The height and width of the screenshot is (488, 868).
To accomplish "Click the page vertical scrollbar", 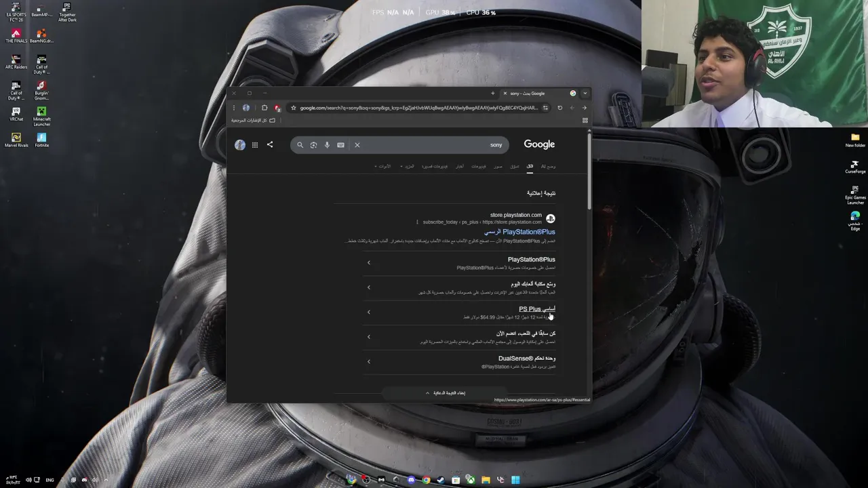I will 589,171.
